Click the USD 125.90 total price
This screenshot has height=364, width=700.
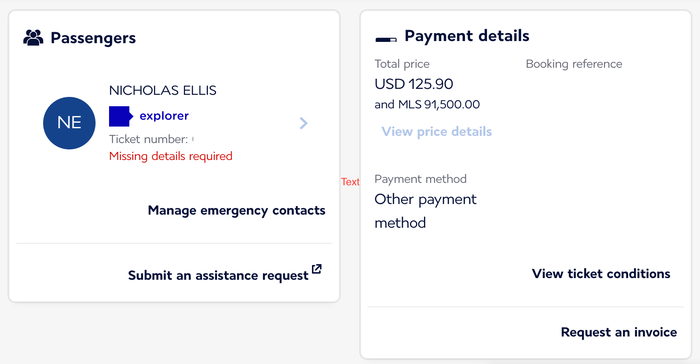(414, 84)
